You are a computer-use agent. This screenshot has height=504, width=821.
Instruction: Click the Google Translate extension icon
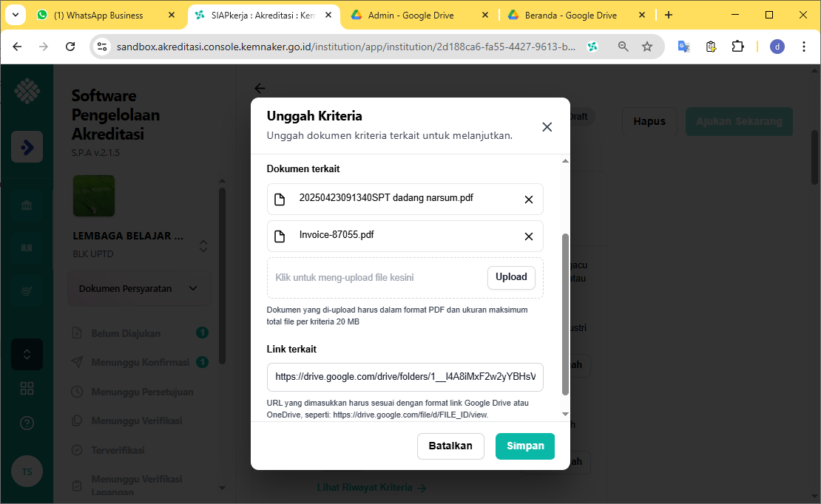coord(684,47)
